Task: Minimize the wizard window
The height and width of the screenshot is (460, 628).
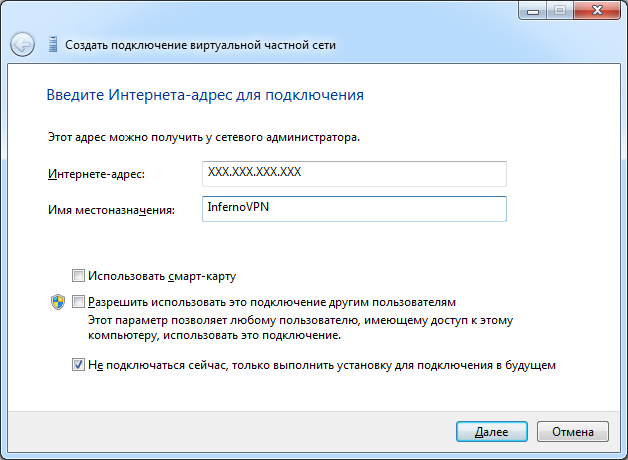Action: point(533,10)
